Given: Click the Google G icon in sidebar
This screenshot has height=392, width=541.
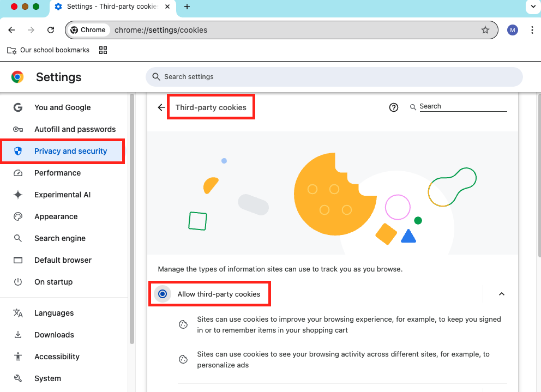Looking at the screenshot, I should click(x=18, y=107).
